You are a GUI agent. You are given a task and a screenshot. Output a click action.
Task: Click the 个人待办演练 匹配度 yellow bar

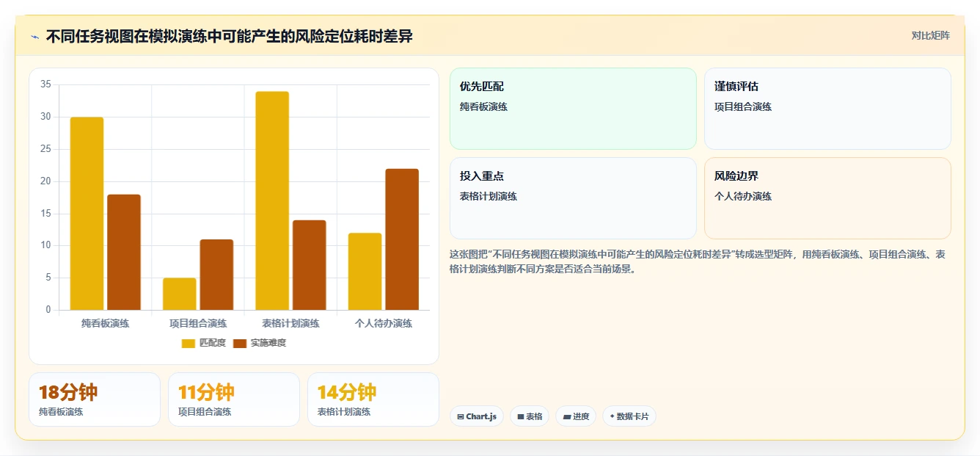coord(365,272)
